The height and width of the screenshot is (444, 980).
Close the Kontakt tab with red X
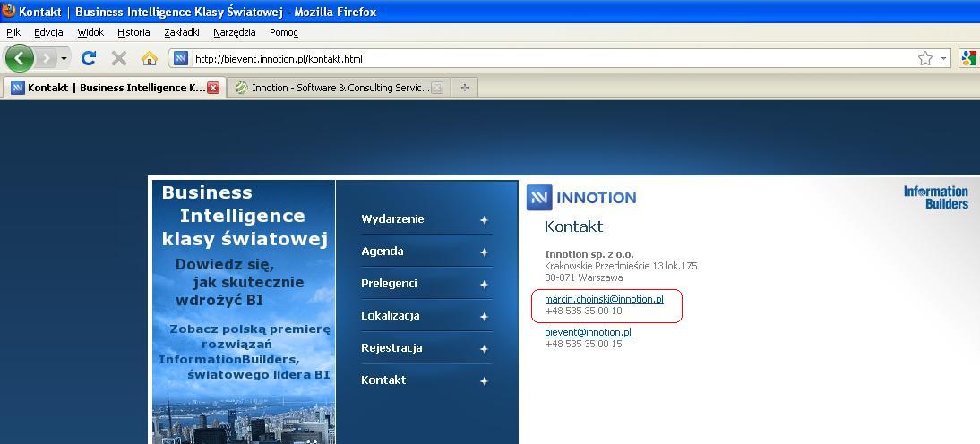[x=213, y=88]
